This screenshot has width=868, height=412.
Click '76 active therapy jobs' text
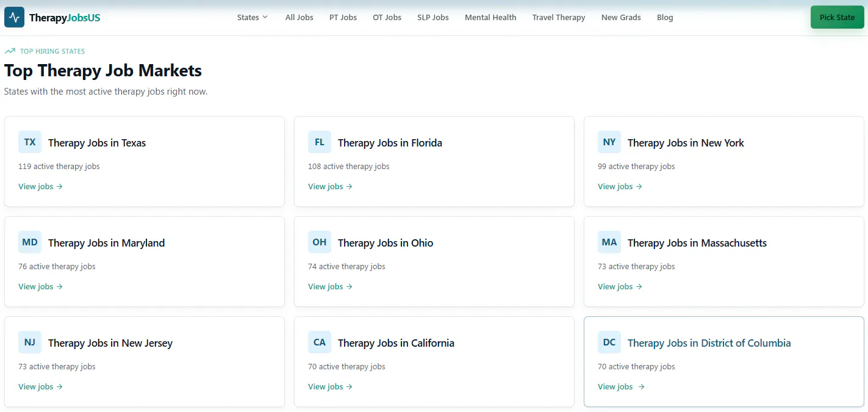tap(57, 266)
